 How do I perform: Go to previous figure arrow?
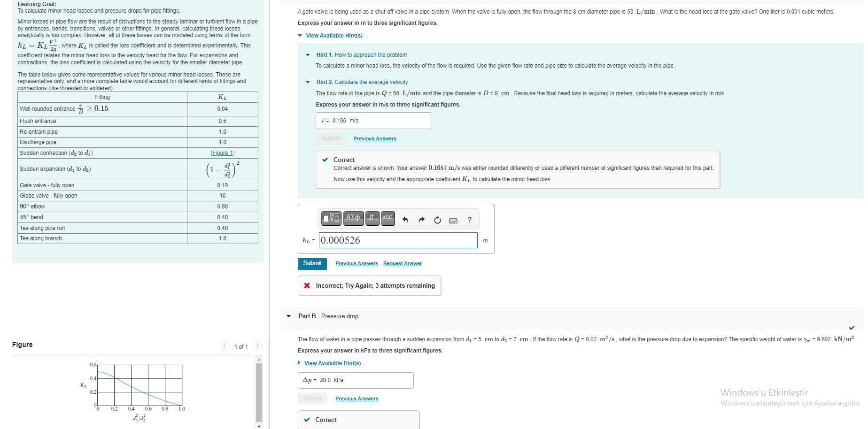[225, 346]
